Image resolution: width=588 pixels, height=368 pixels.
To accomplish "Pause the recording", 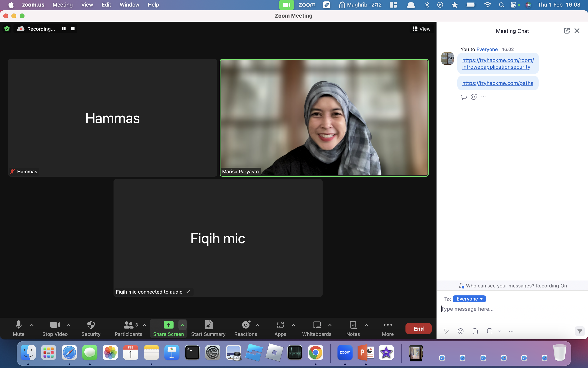I will (x=64, y=29).
